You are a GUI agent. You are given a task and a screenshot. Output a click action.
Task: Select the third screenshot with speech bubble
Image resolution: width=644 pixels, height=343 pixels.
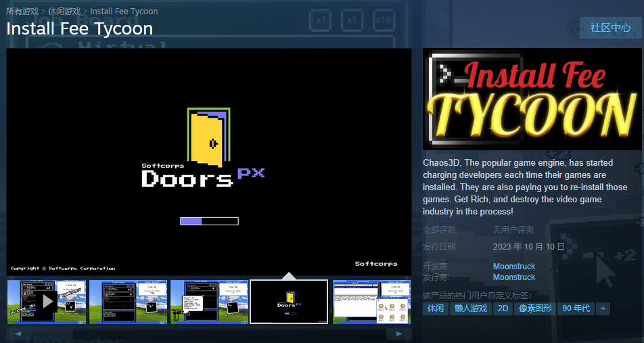[x=210, y=302]
